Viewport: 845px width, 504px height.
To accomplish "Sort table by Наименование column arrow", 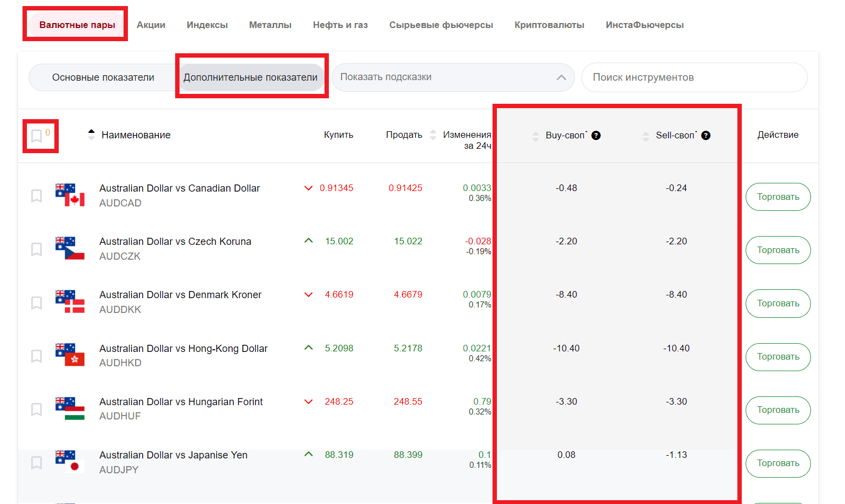I will click(91, 135).
